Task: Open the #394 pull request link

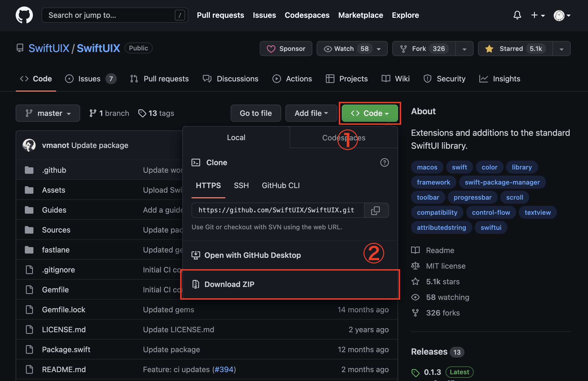Action: click(224, 369)
